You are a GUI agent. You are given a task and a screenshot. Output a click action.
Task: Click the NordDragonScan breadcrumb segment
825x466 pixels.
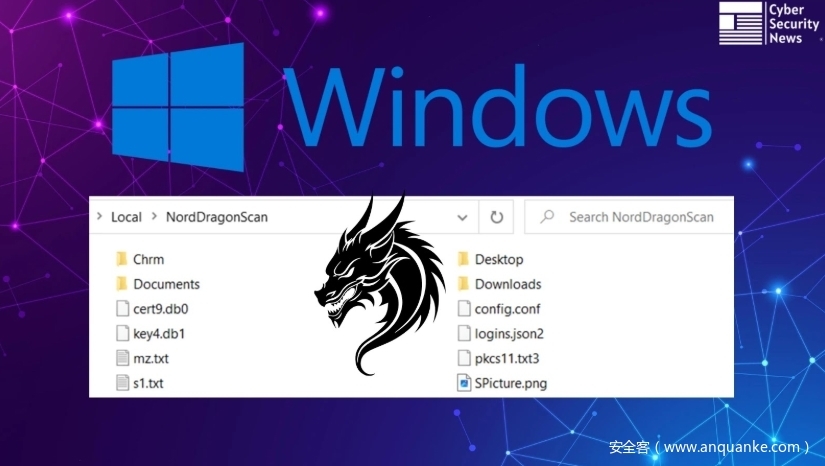(x=216, y=217)
